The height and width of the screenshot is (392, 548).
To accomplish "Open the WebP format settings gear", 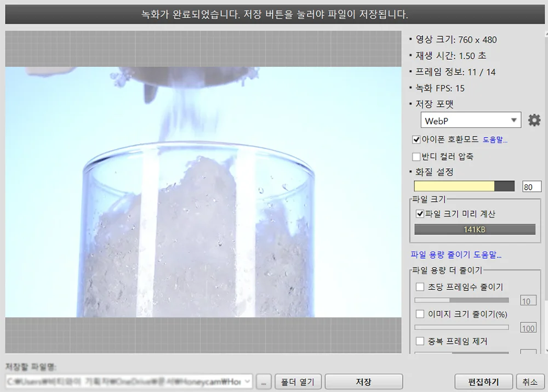I will pos(534,120).
